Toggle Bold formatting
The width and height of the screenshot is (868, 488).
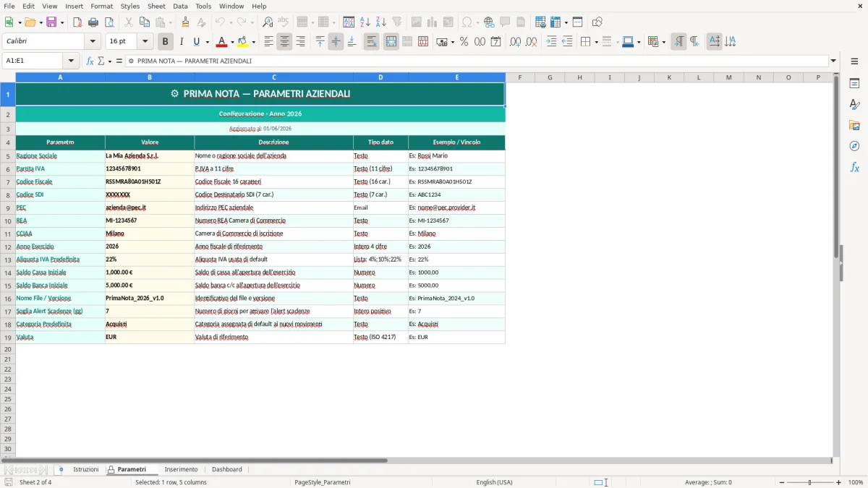click(x=165, y=42)
